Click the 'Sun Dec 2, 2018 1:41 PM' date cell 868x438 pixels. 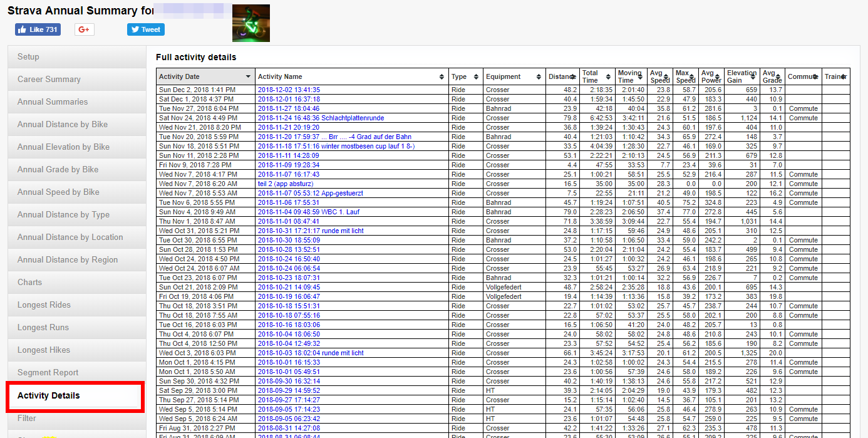pyautogui.click(x=205, y=90)
